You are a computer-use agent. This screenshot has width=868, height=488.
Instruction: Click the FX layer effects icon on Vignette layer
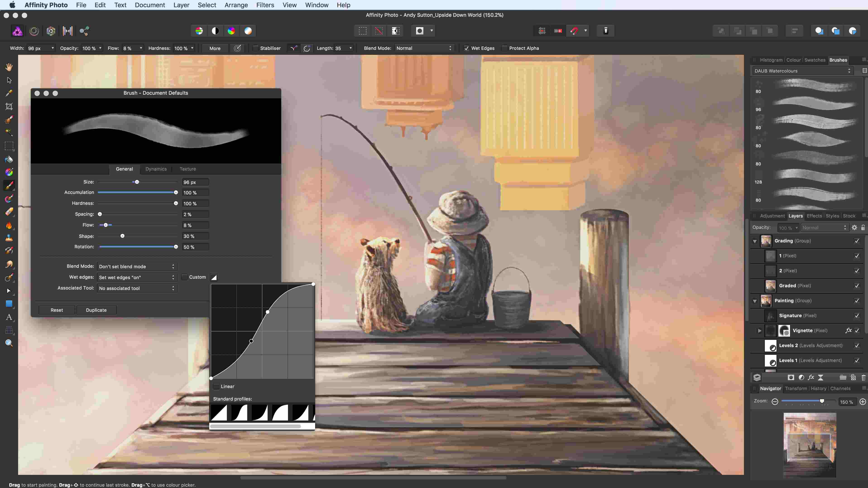point(849,331)
